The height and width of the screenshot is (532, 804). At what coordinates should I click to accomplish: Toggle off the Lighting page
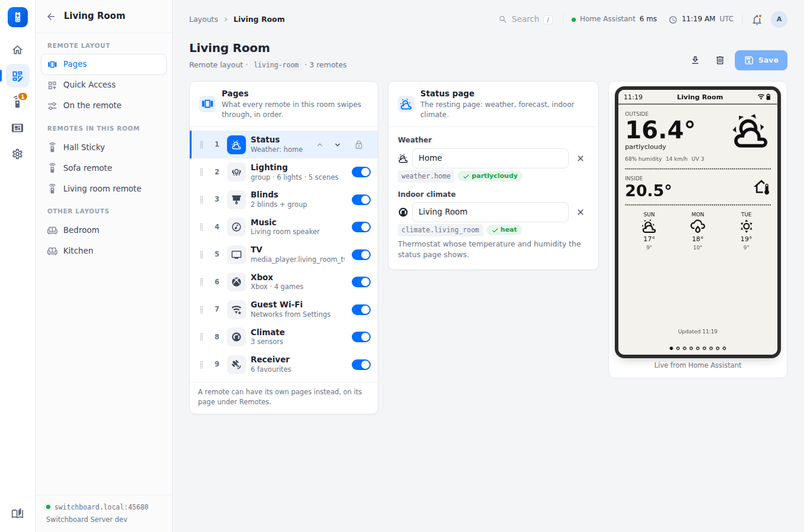[x=361, y=172]
